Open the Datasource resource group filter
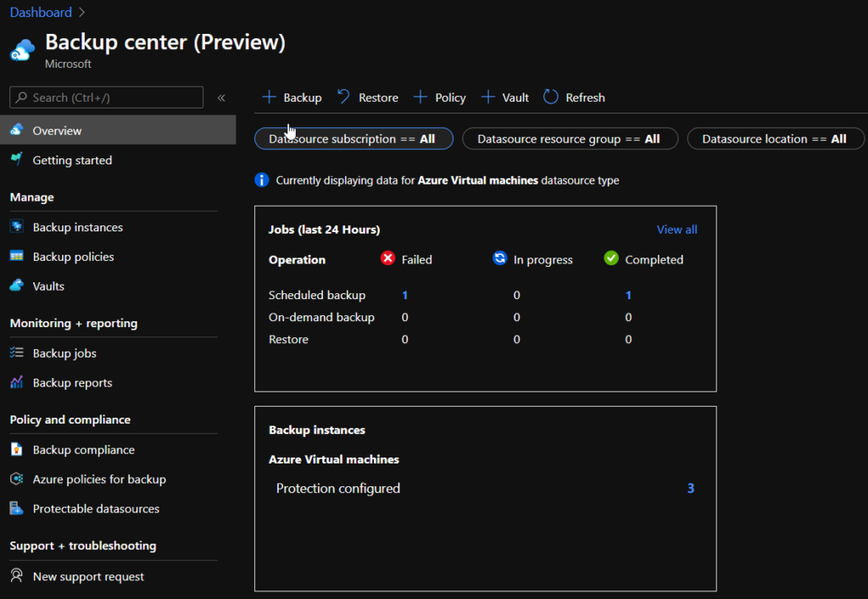 point(570,139)
